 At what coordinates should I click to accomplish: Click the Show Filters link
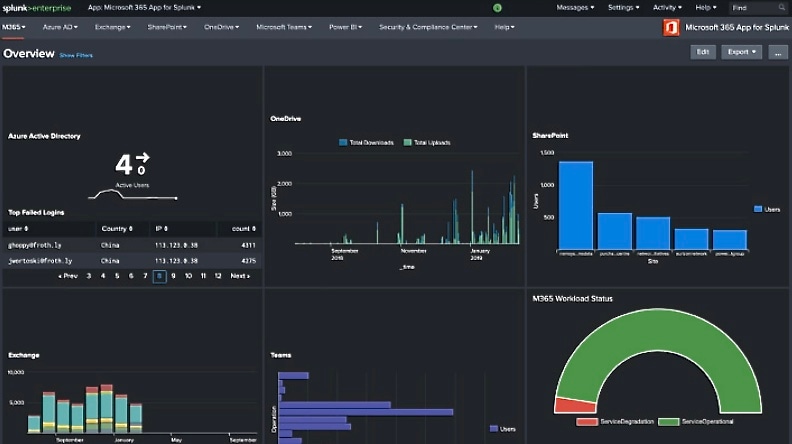pos(76,55)
